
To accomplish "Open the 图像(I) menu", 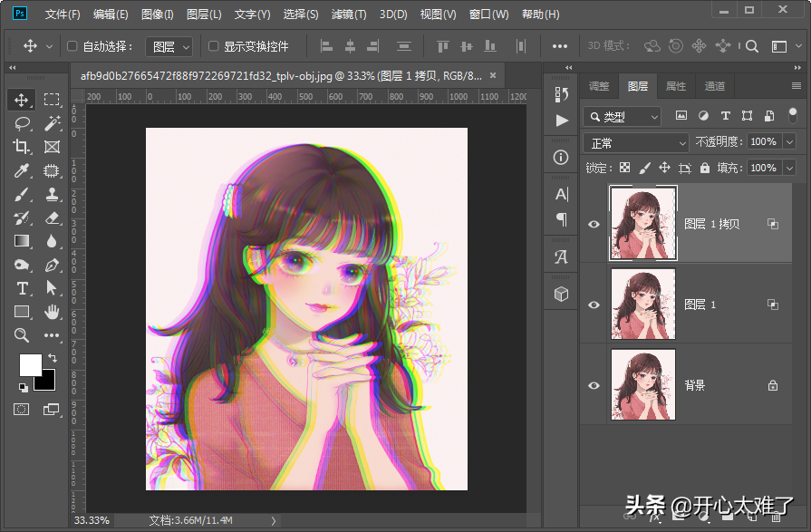I will point(158,15).
